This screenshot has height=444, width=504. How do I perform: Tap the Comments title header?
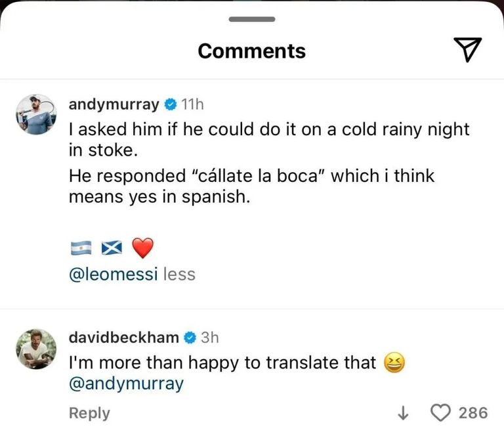coord(251,51)
